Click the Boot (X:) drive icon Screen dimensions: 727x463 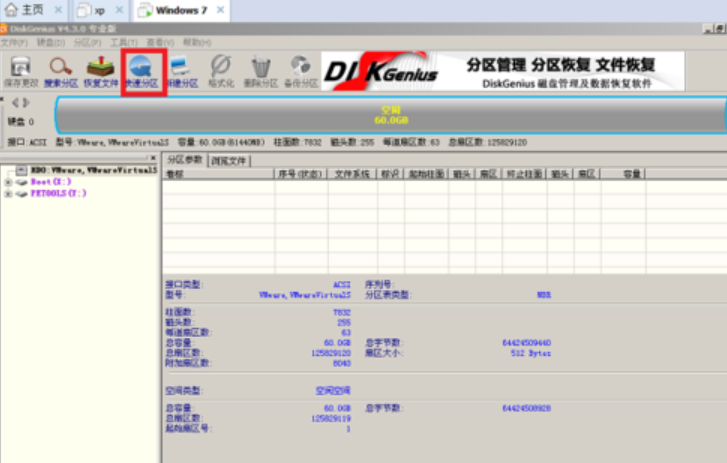click(x=21, y=182)
